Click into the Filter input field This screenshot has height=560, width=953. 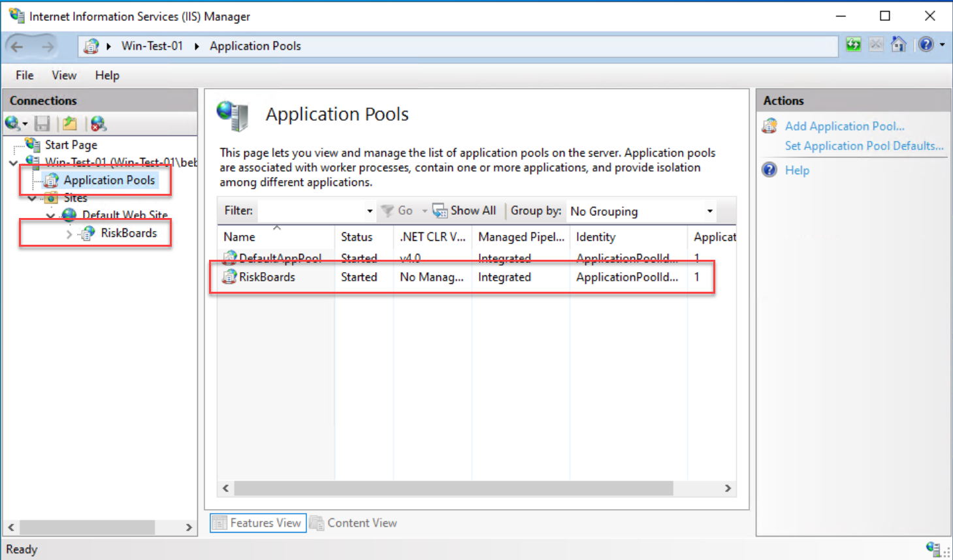pos(311,211)
